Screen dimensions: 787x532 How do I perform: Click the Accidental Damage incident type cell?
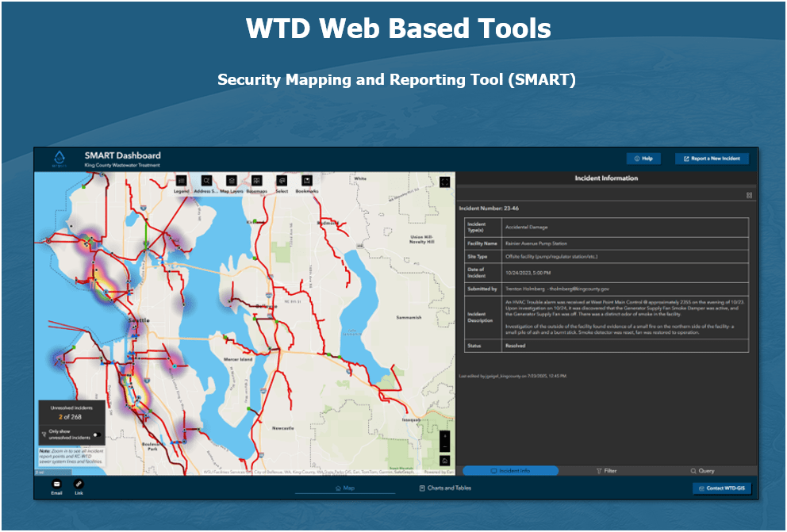click(526, 227)
